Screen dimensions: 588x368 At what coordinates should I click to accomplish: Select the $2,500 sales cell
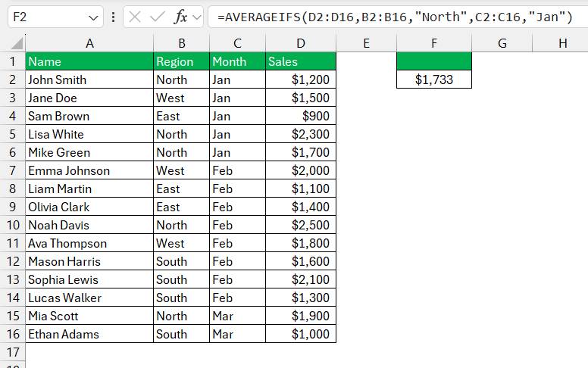[301, 225]
